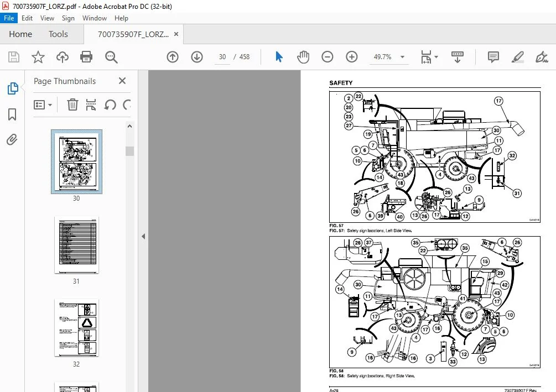
Task: Switch to the Home tab
Action: (x=20, y=34)
